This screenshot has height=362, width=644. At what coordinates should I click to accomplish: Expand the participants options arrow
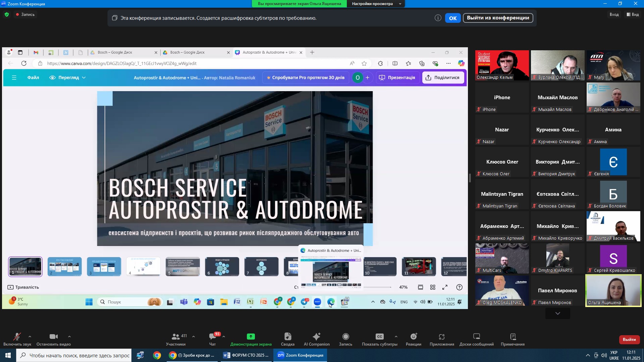[x=194, y=337]
